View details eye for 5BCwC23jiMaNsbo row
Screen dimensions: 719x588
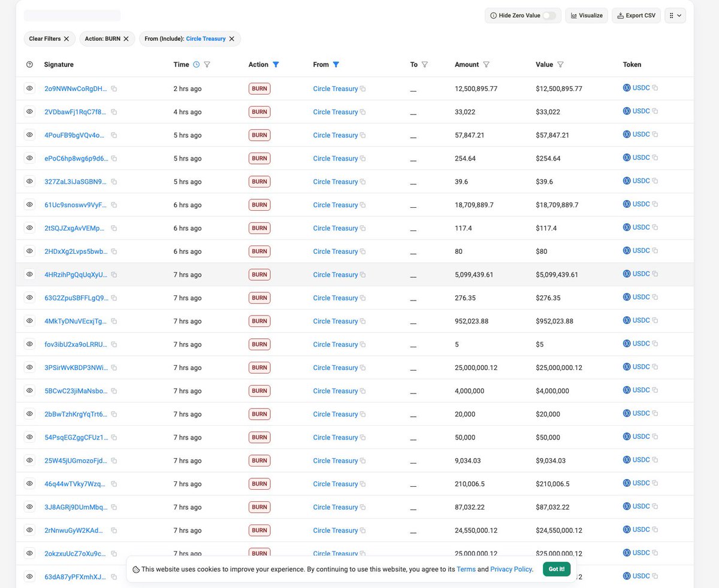29,390
